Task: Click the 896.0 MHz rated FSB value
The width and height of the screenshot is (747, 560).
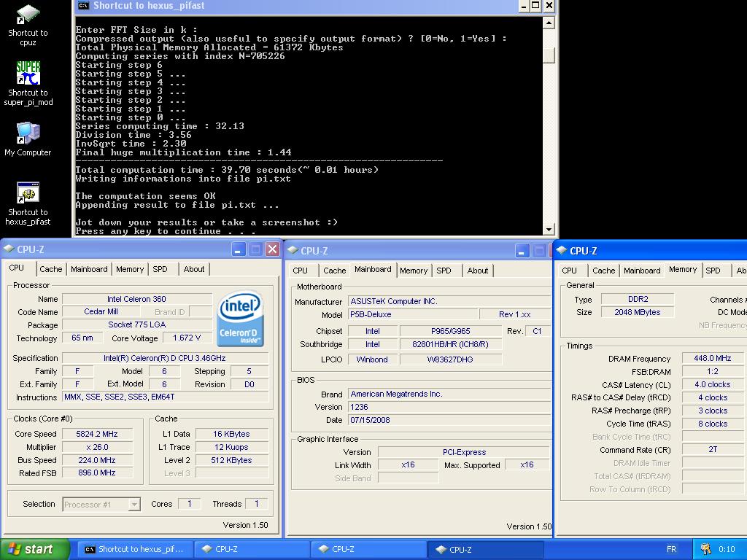Action: click(97, 472)
